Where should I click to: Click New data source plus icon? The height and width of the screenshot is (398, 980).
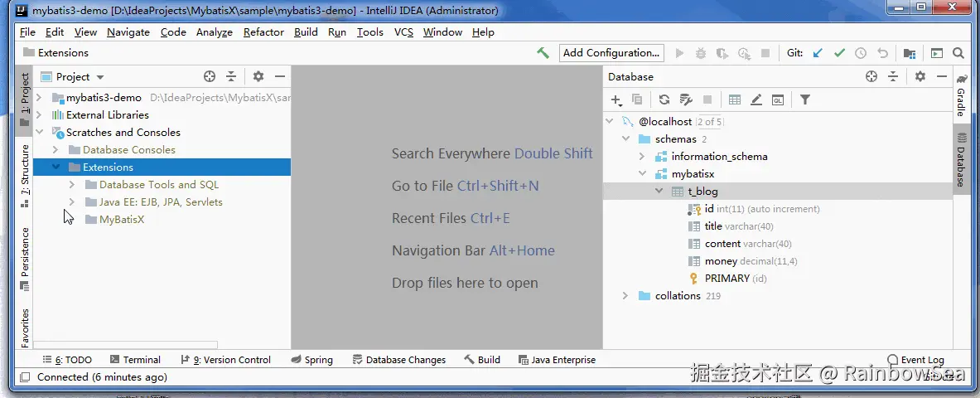pos(616,99)
